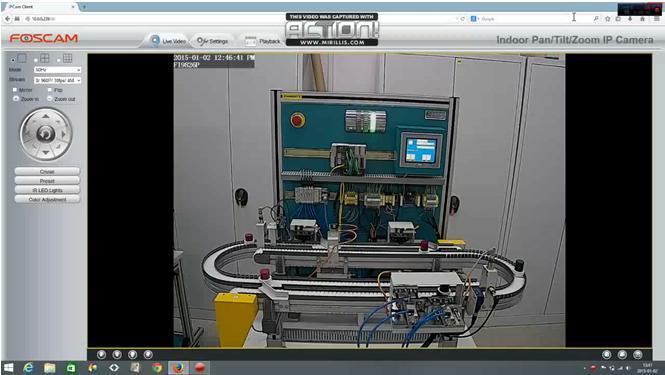Reload page with the browser refresh icon

tap(462, 19)
